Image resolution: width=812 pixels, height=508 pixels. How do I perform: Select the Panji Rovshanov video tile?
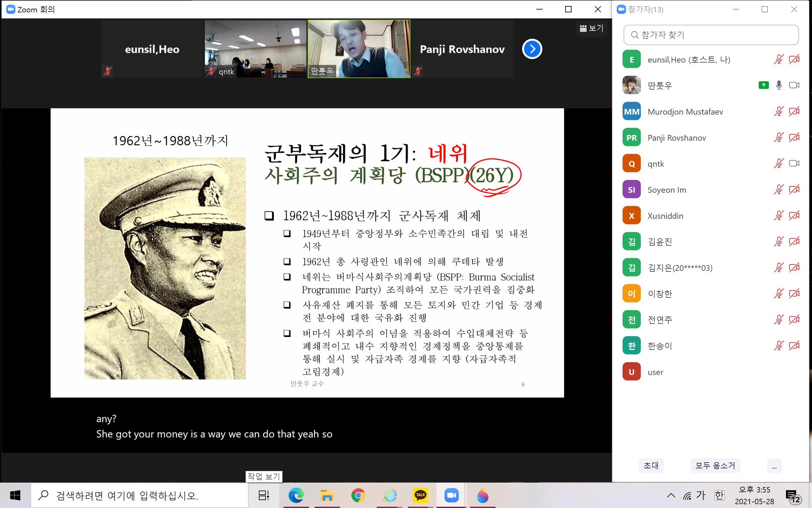462,49
